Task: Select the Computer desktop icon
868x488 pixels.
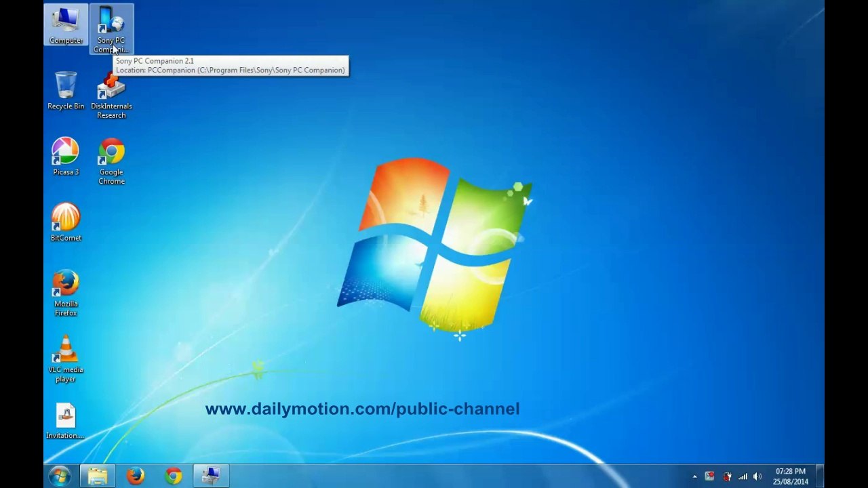Action: point(66,25)
